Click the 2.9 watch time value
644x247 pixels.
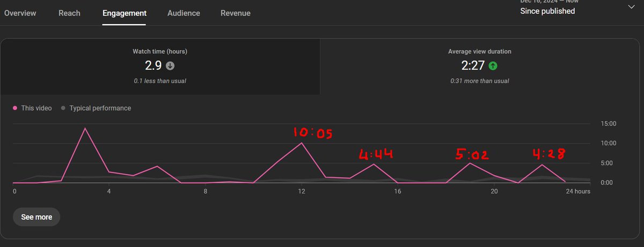coord(153,66)
